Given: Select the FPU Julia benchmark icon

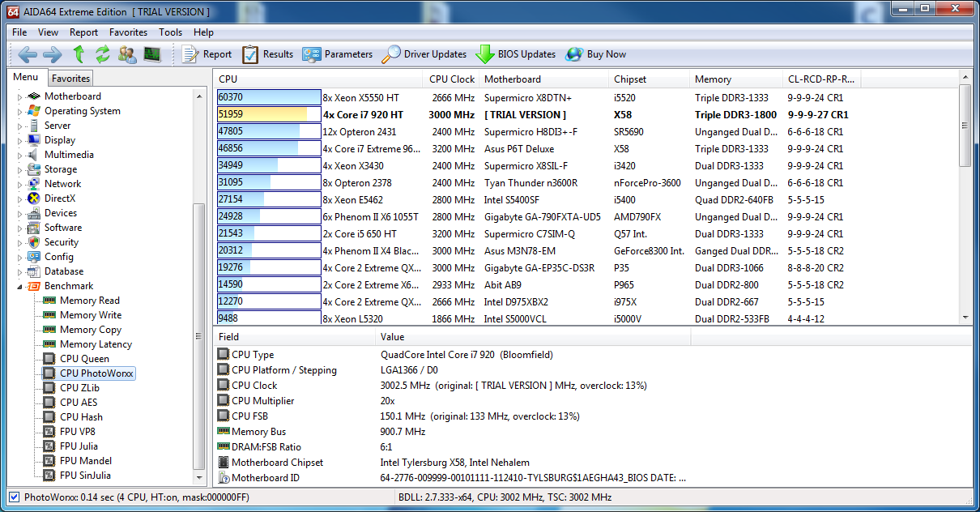Looking at the screenshot, I should click(x=49, y=446).
